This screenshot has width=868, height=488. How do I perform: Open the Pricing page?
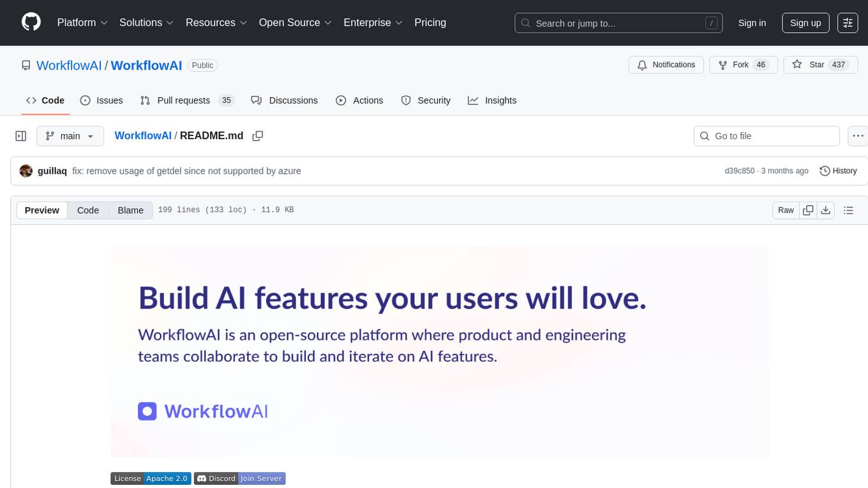click(x=430, y=22)
